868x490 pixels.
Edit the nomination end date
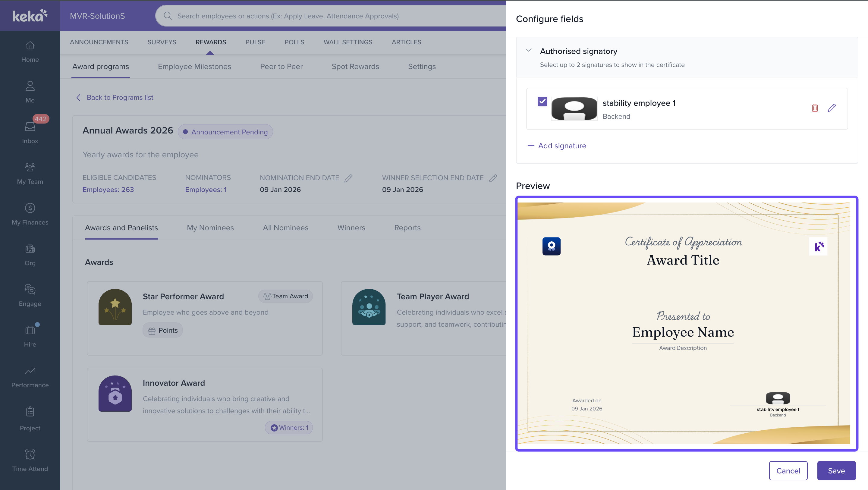click(x=348, y=178)
